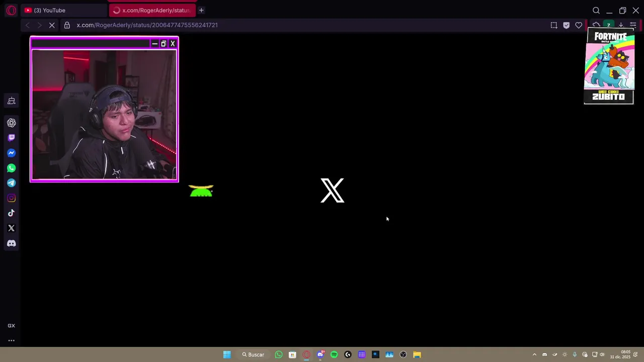Image resolution: width=644 pixels, height=362 pixels.
Task: Open Instagram in the sidebar
Action: point(11,198)
